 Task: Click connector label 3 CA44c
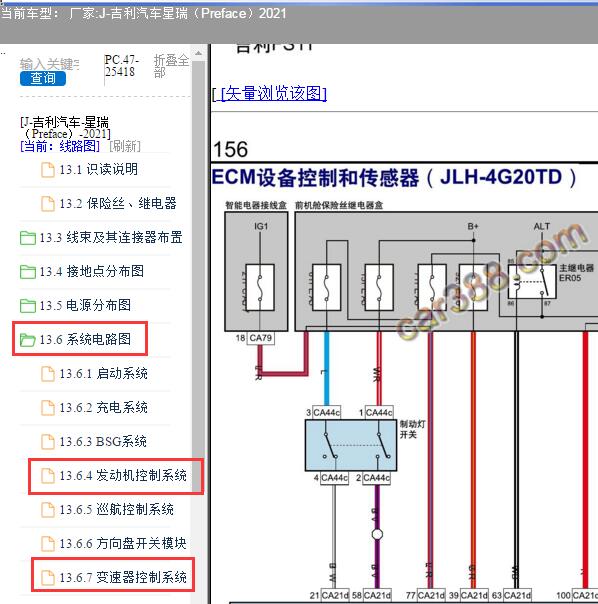[x=323, y=413]
